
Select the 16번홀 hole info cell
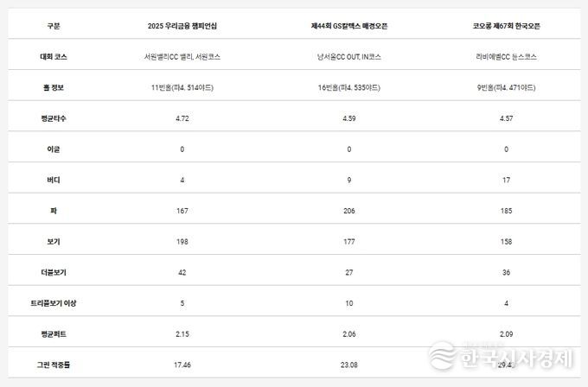(349, 88)
